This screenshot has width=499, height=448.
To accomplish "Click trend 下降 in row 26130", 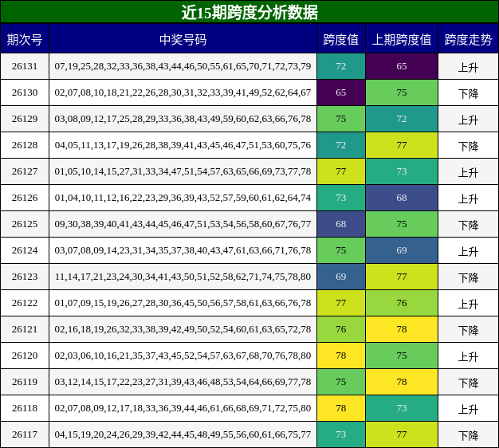I will pos(468,94).
